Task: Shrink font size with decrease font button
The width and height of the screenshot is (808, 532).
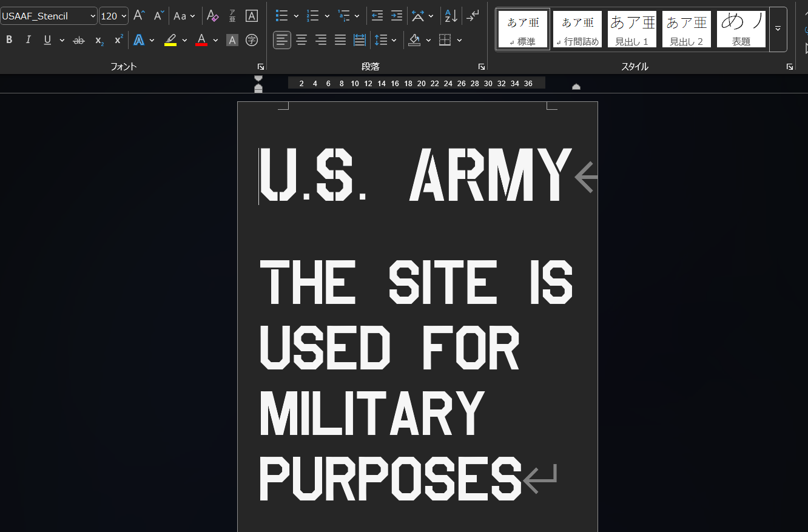Action: coord(158,16)
